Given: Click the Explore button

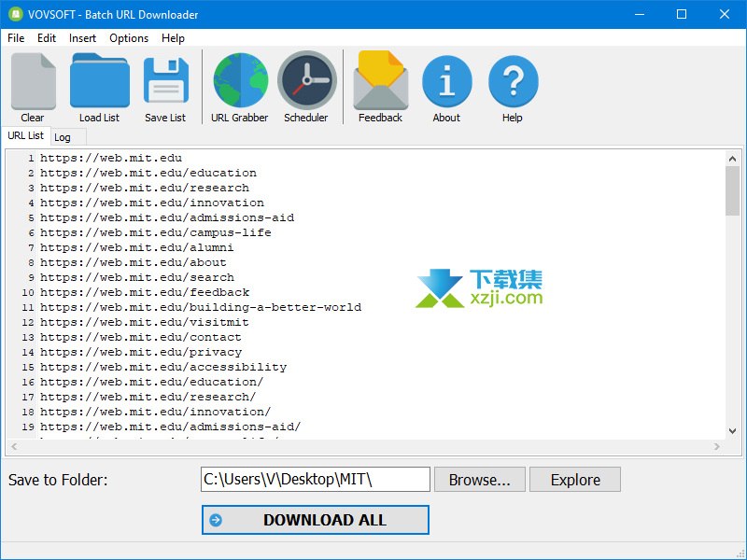Looking at the screenshot, I should pyautogui.click(x=575, y=480).
